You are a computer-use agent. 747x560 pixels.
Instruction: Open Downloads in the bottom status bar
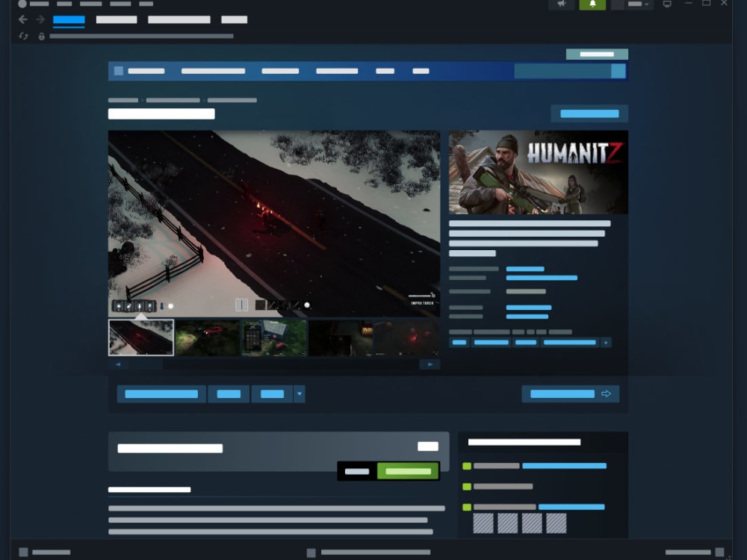tap(371, 553)
